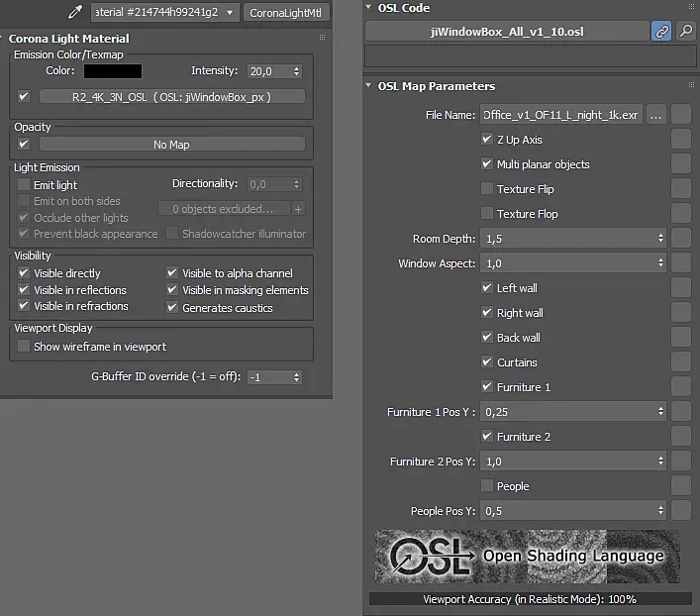Pick material with the eyedropper icon
This screenshot has height=616, width=700.
pos(75,12)
